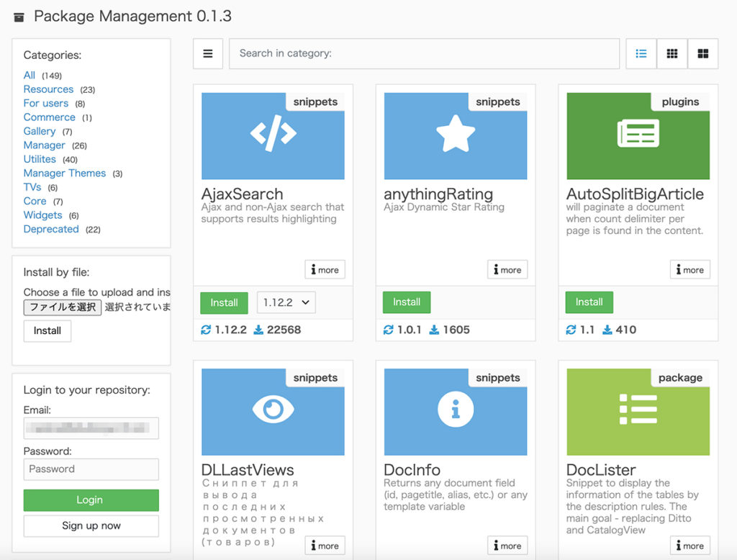Screen dimensions: 737x560
Task: Open the AjaxSearch version 1.12.2 dropdown
Action: tap(286, 303)
